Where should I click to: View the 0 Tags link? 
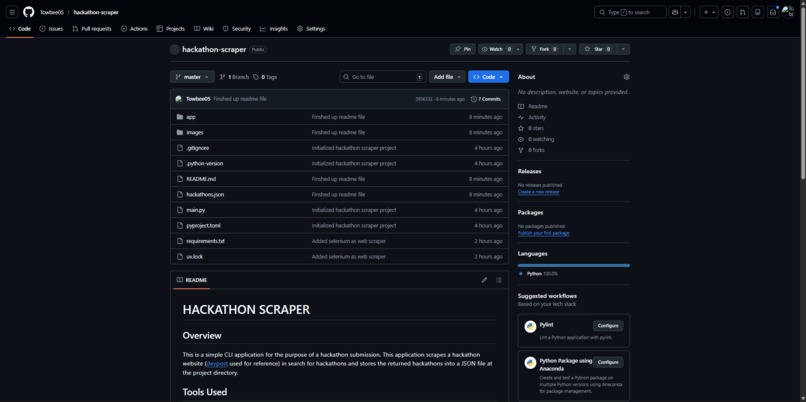[x=265, y=77]
